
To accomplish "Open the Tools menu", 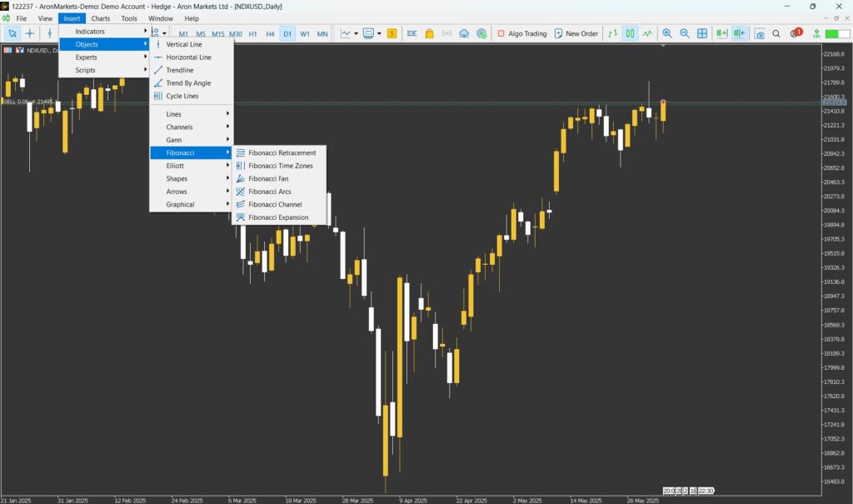I will (129, 18).
